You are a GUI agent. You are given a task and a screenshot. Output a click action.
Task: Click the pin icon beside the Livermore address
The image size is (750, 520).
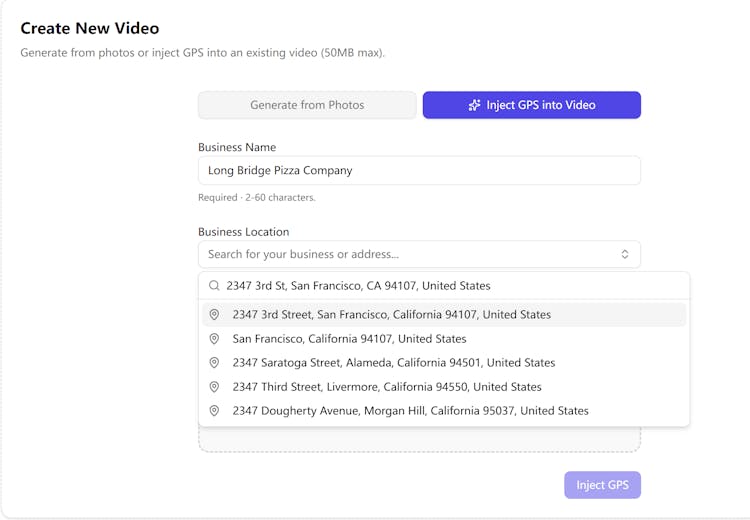[214, 387]
